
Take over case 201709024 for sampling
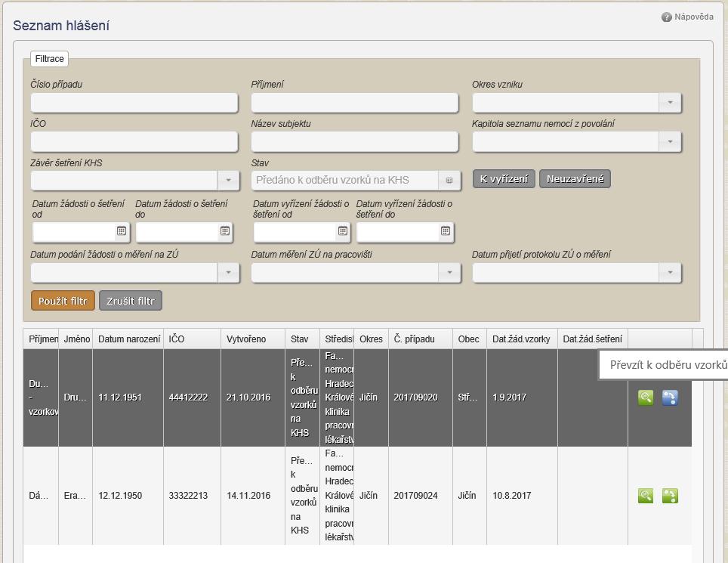(x=670, y=496)
